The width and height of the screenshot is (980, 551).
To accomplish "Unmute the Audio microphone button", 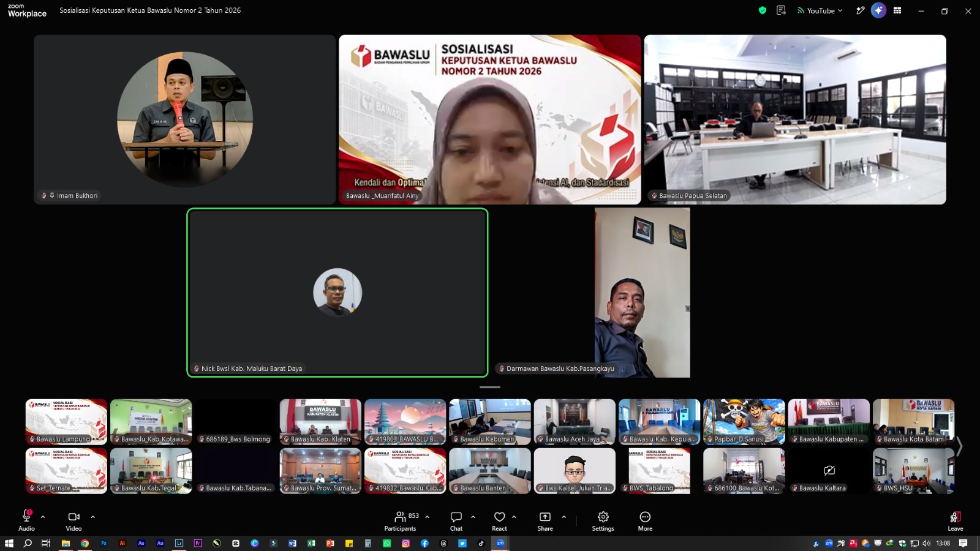I will tap(26, 520).
